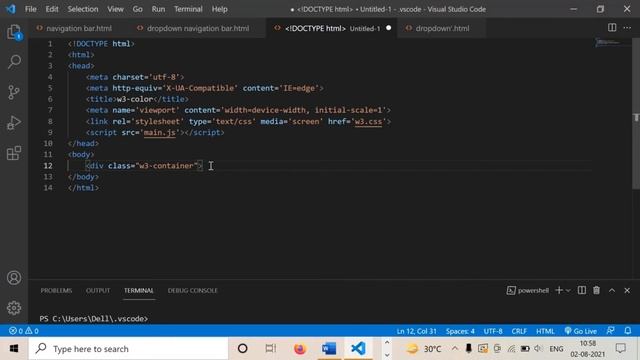This screenshot has height=360, width=640.
Task: Open the volume control in tray
Action: click(x=538, y=349)
